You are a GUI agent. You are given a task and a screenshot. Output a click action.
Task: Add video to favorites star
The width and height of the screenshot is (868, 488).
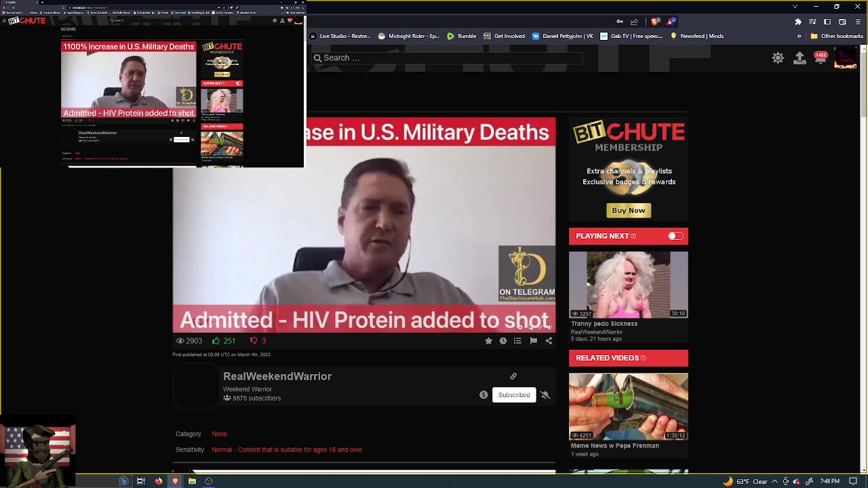pos(488,341)
